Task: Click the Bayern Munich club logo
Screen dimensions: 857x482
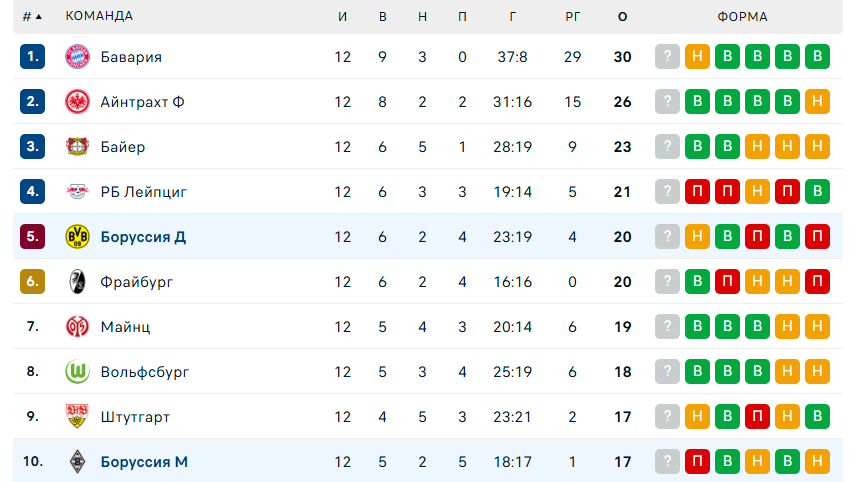Action: pos(77,57)
